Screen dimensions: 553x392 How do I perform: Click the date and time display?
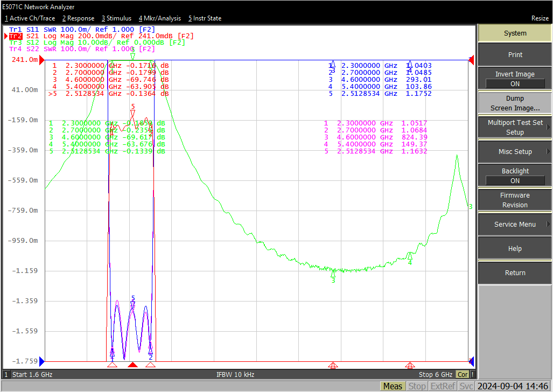pos(513,387)
